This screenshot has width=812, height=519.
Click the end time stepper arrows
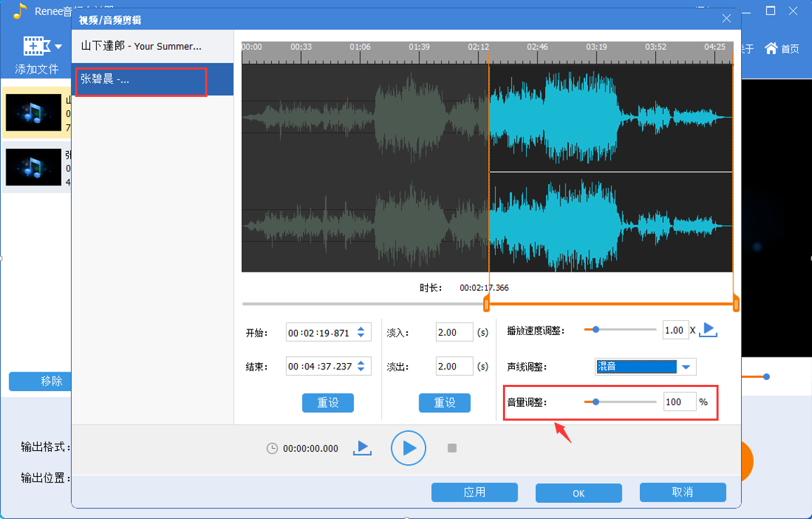(361, 366)
